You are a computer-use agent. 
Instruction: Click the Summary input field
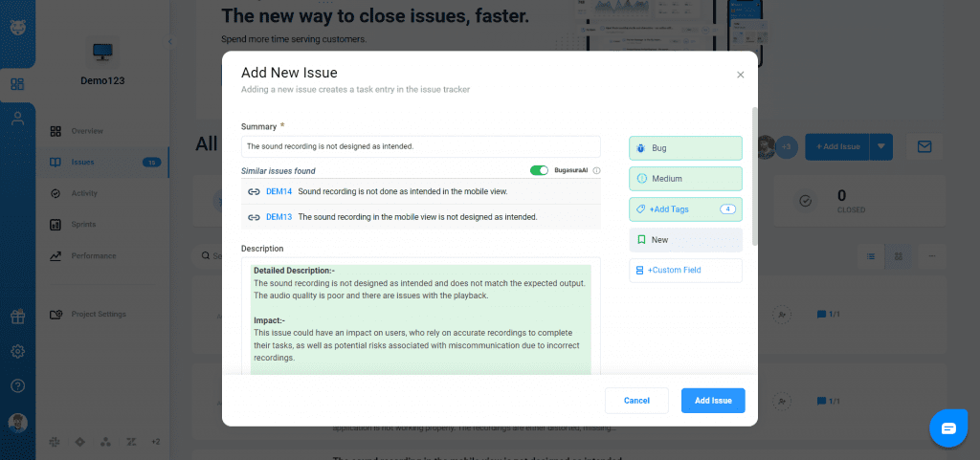tap(421, 146)
